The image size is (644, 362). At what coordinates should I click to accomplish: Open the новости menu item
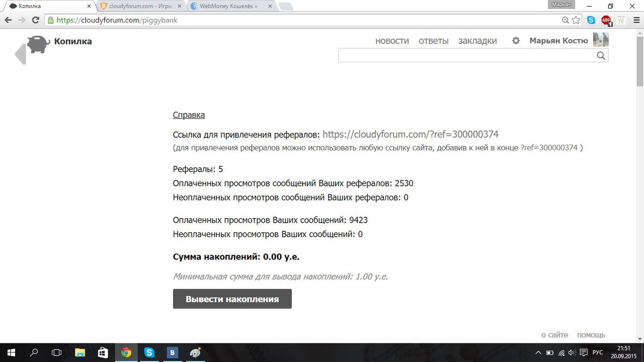[392, 41]
